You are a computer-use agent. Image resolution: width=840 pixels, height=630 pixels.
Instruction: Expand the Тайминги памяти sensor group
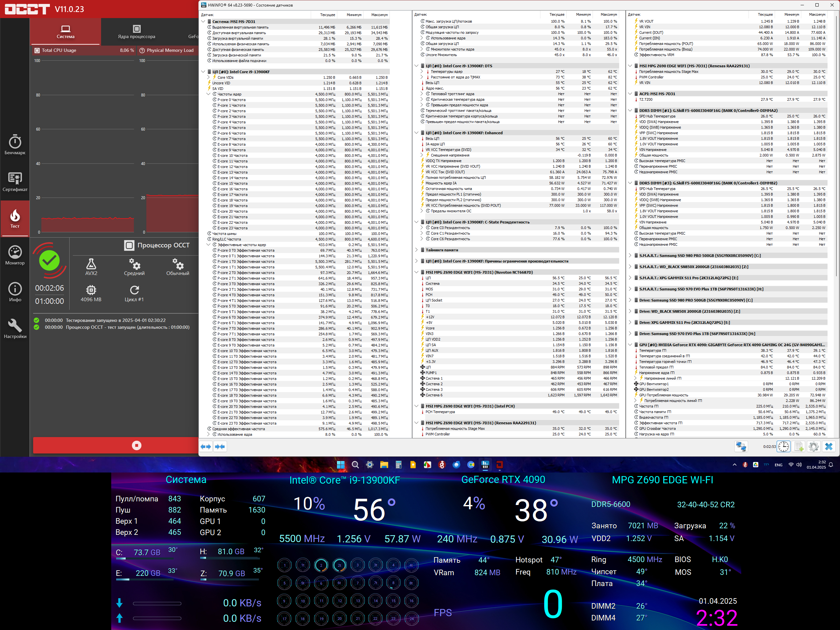pos(417,250)
